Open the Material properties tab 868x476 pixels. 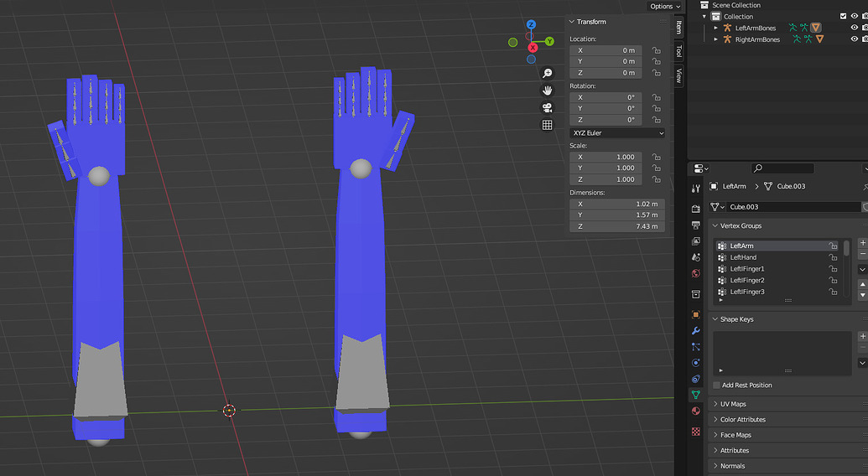coord(696,411)
